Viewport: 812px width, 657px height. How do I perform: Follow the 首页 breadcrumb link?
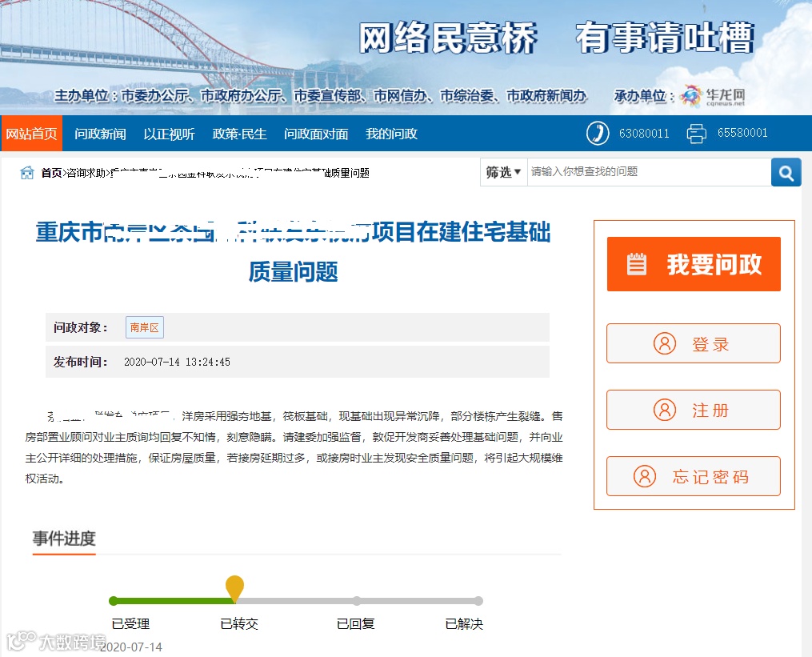pos(51,173)
